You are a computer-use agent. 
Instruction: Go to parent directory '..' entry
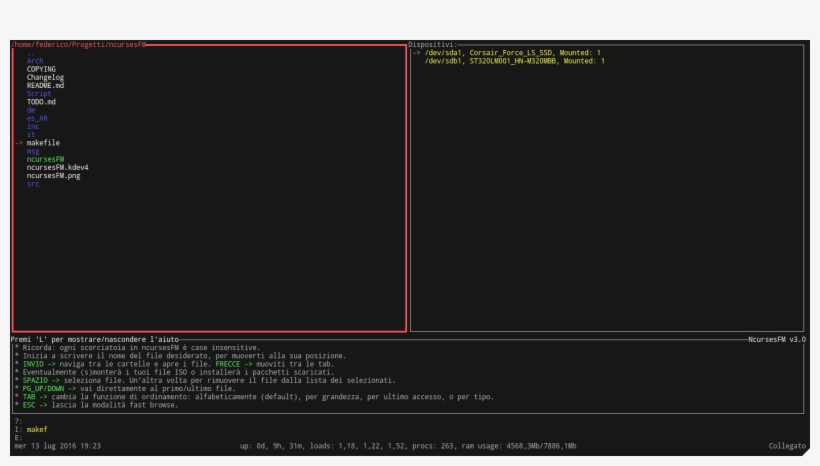click(x=31, y=53)
